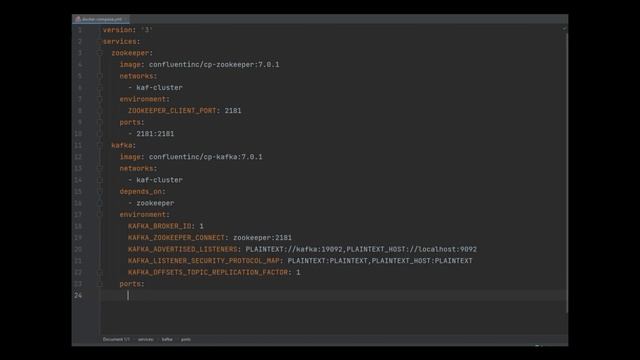640x360 pixels.
Task: Click confluentinc/cp-kafka:7.0.1 image value
Action: pos(206,157)
